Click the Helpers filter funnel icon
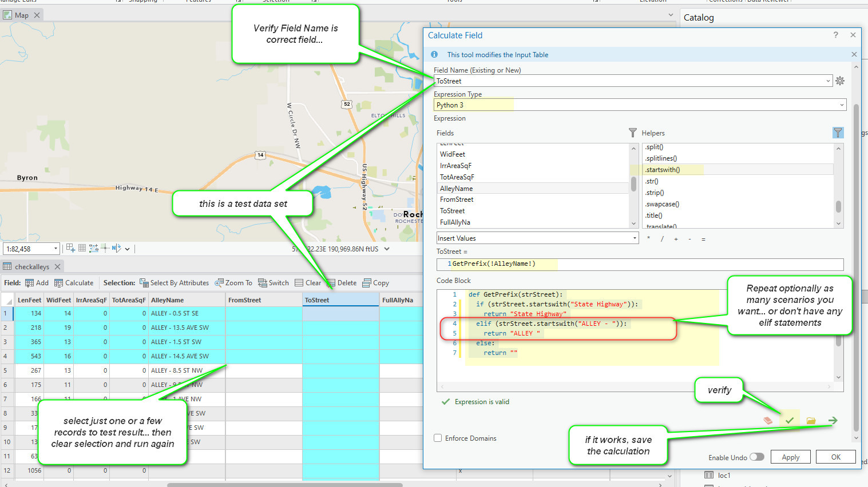868x487 pixels. (x=838, y=133)
